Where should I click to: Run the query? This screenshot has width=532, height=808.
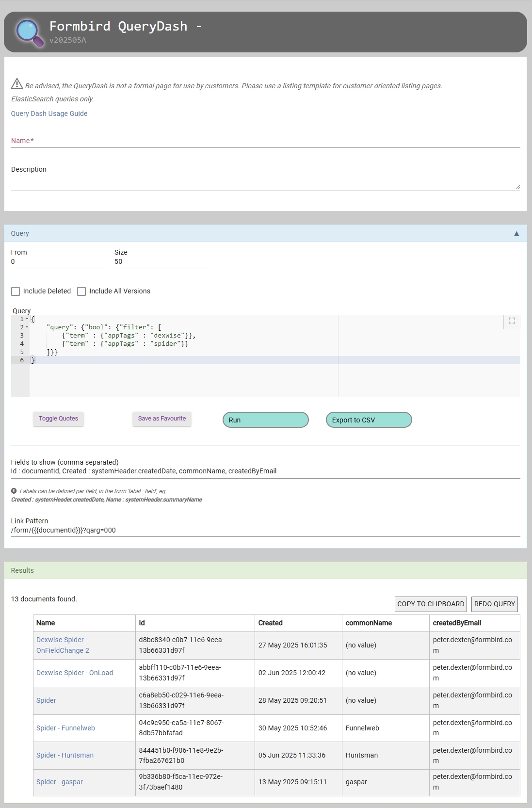266,420
